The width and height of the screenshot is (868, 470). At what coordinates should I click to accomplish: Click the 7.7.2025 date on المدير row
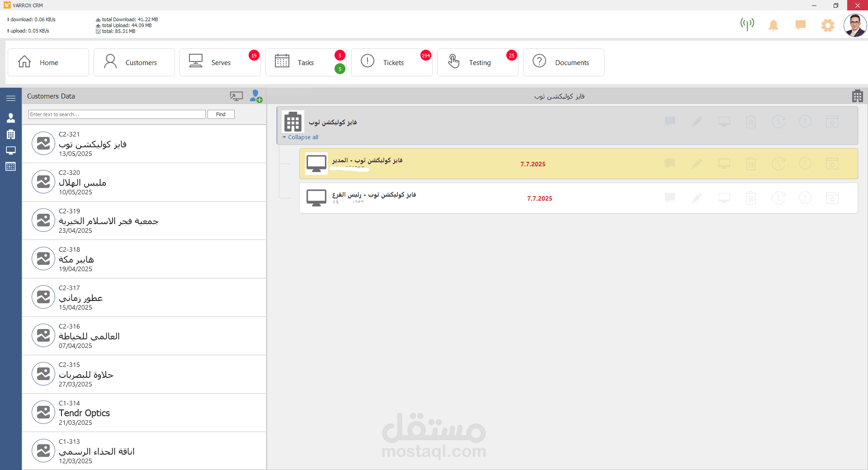[x=533, y=164]
